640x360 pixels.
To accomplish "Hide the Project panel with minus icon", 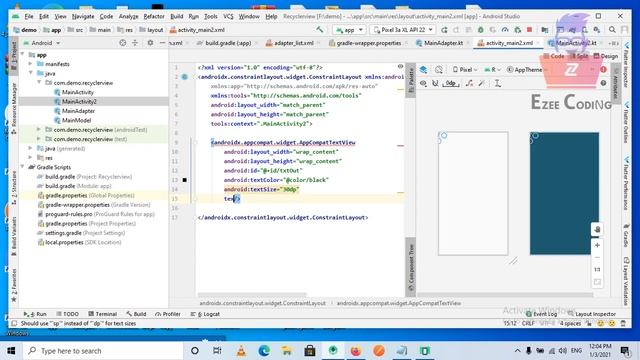I will coord(162,43).
